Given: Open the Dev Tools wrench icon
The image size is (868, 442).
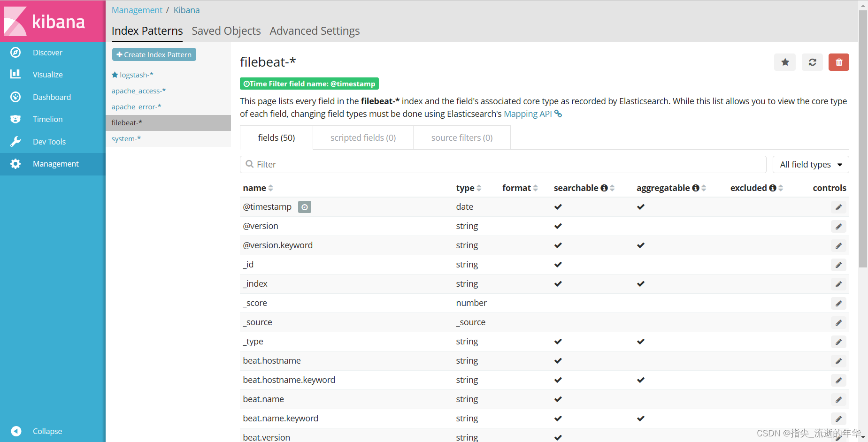Looking at the screenshot, I should tap(15, 142).
